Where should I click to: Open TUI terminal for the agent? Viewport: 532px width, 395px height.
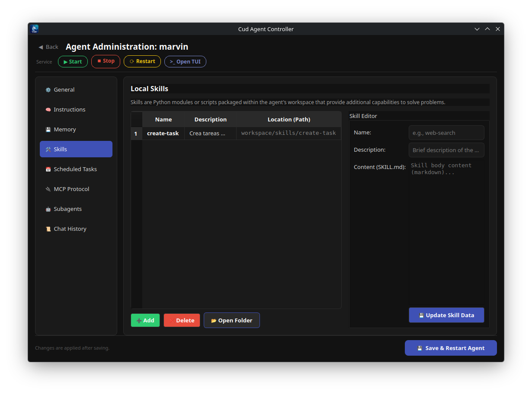(x=185, y=61)
